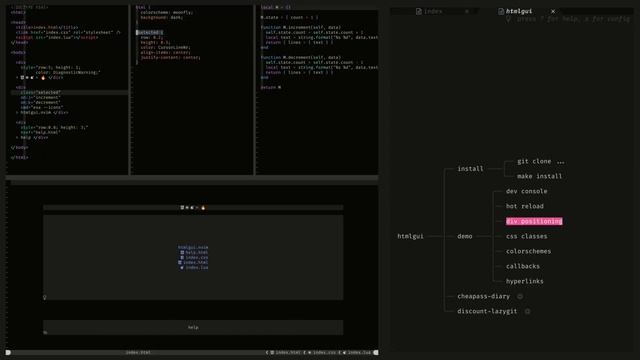This screenshot has height=360, width=640.
Task: Click the index.html buffer in statusline
Action: [285, 352]
